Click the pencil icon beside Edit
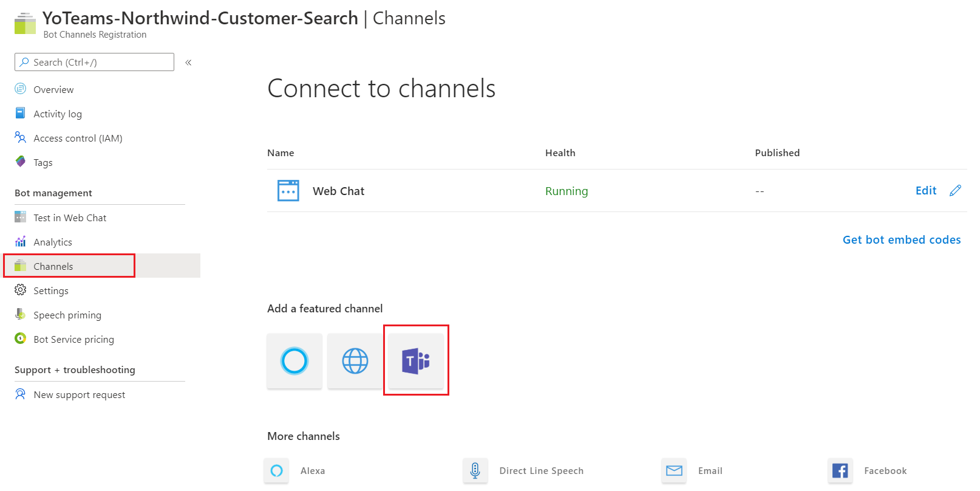The image size is (980, 491). (x=955, y=191)
